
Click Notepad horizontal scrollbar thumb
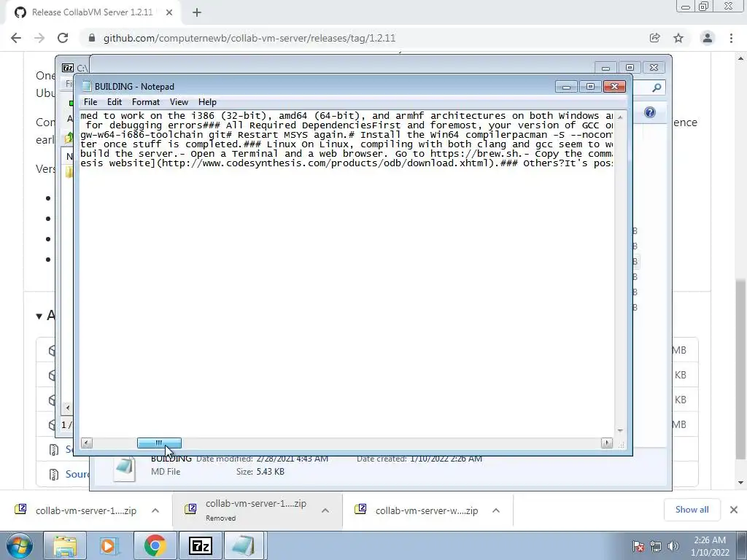pyautogui.click(x=159, y=443)
